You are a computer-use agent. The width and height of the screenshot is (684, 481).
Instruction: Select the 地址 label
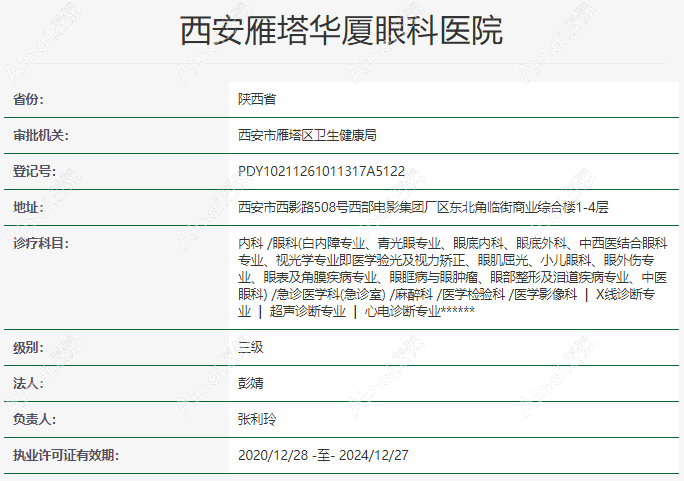[x=29, y=207]
